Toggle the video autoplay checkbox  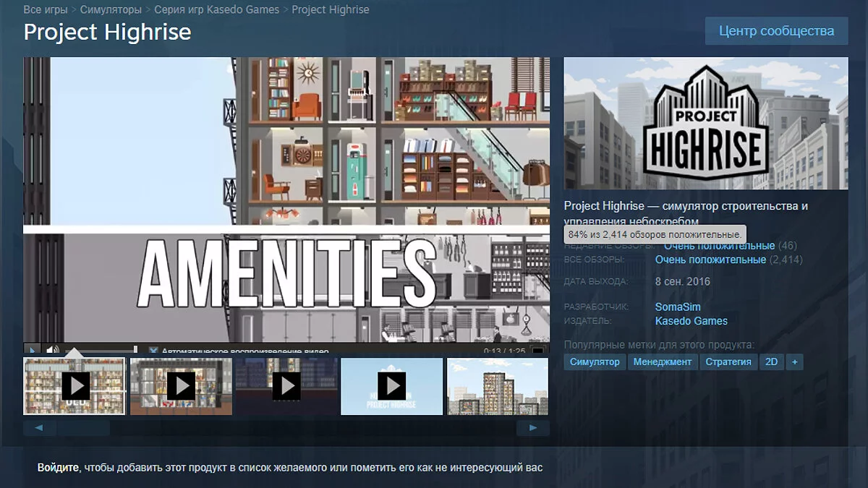(x=153, y=351)
